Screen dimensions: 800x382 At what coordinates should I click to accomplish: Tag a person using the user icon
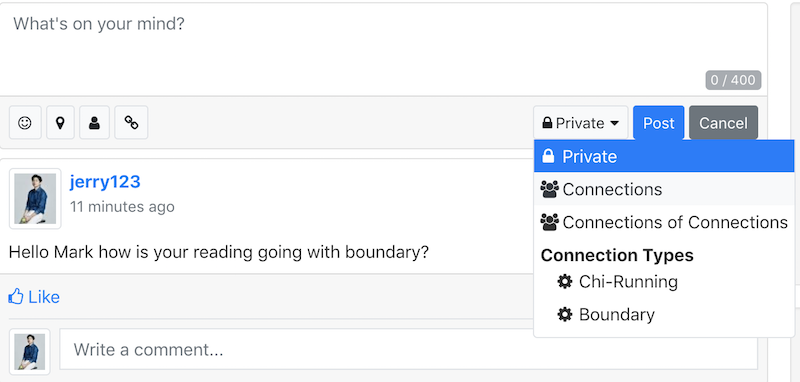pyautogui.click(x=94, y=122)
